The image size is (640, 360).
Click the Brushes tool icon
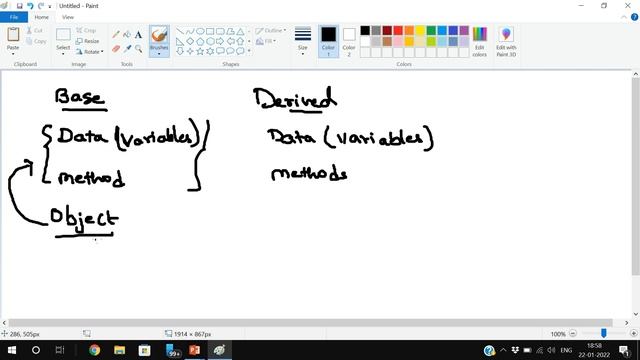(159, 35)
